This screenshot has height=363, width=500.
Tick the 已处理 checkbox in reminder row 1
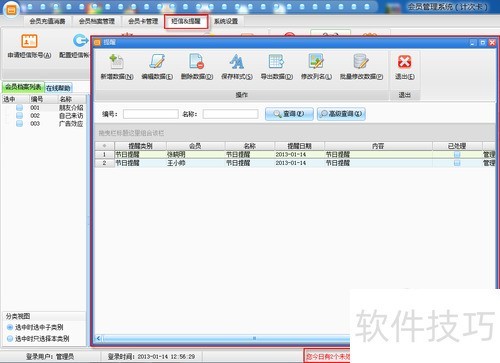click(x=457, y=155)
